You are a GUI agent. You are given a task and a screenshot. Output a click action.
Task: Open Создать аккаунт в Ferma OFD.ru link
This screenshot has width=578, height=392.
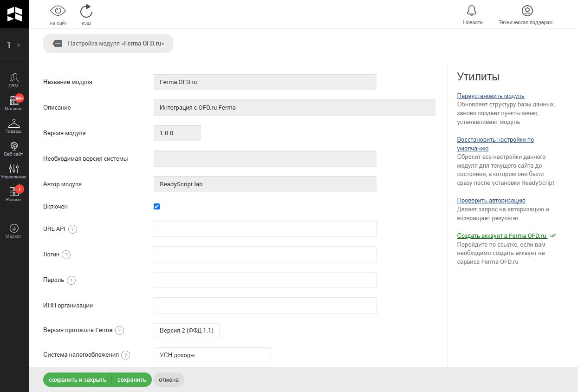pos(502,236)
